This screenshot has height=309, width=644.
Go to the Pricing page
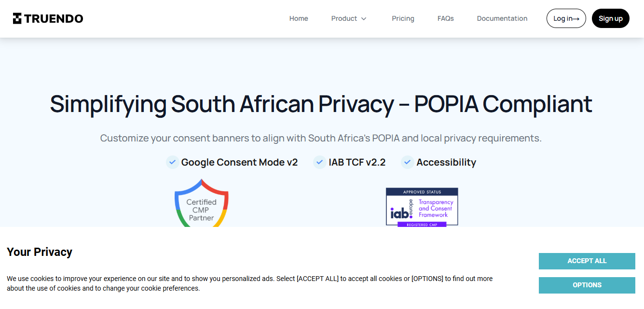(403, 18)
